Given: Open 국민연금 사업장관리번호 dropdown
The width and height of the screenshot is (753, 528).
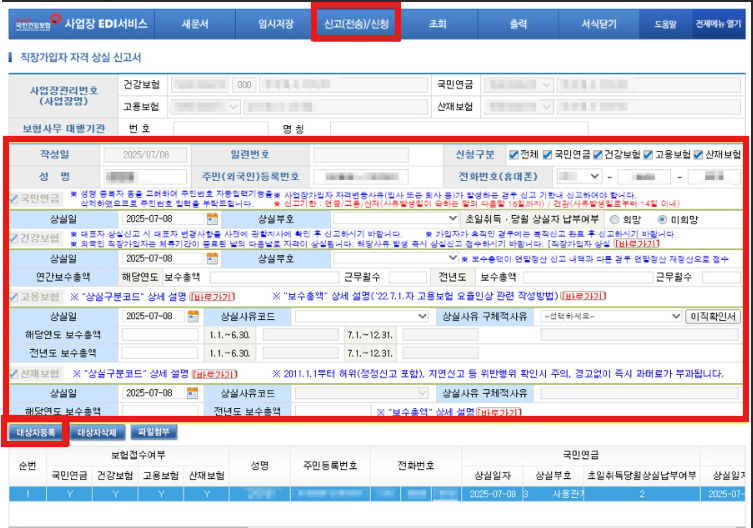Looking at the screenshot, I should (519, 85).
